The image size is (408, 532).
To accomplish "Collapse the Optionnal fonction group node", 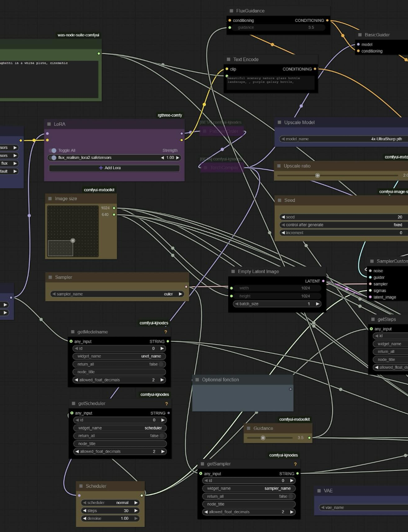I will (x=197, y=380).
